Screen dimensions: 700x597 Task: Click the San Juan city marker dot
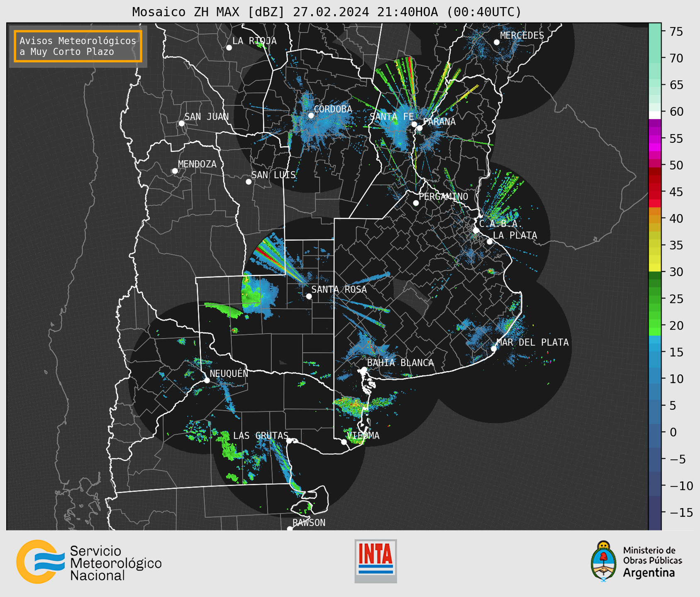(181, 123)
